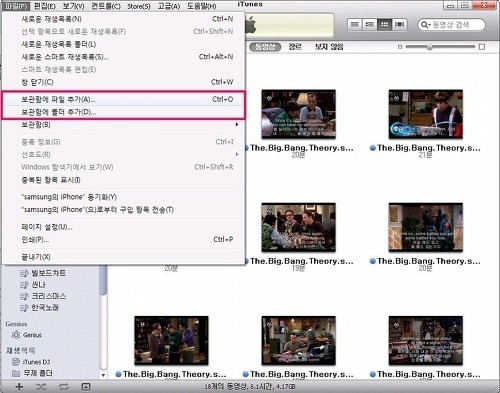The width and height of the screenshot is (500, 393).
Task: Open the Store(S) menu
Action: click(139, 6)
